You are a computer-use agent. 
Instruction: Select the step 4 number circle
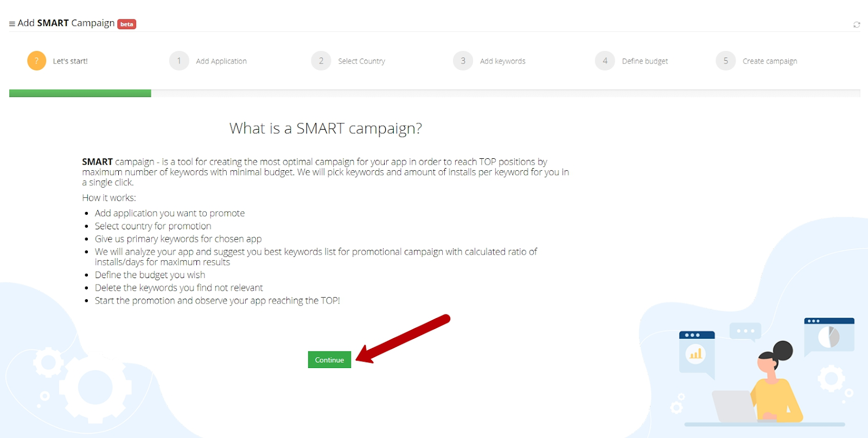[x=605, y=61]
